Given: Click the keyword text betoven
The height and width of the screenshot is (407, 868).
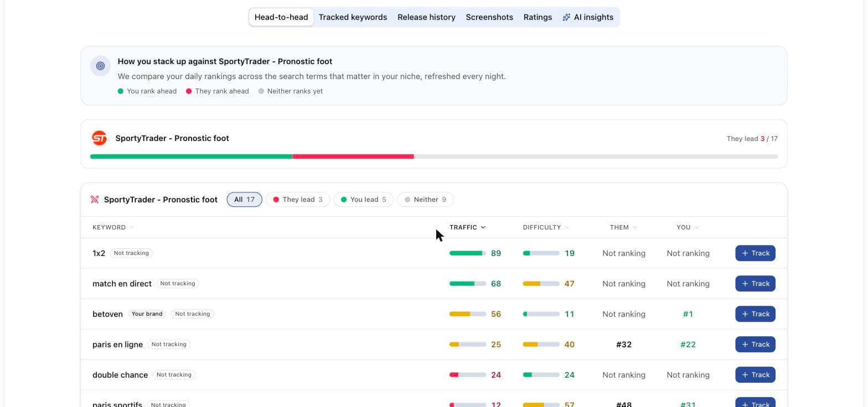Looking at the screenshot, I should click(107, 314).
